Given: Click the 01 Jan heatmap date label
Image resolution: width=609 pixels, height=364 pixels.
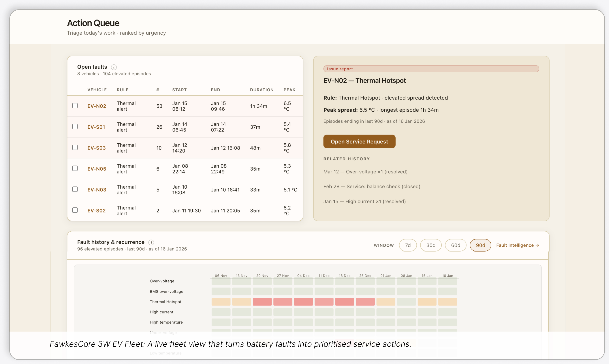Looking at the screenshot, I should coord(386,276).
